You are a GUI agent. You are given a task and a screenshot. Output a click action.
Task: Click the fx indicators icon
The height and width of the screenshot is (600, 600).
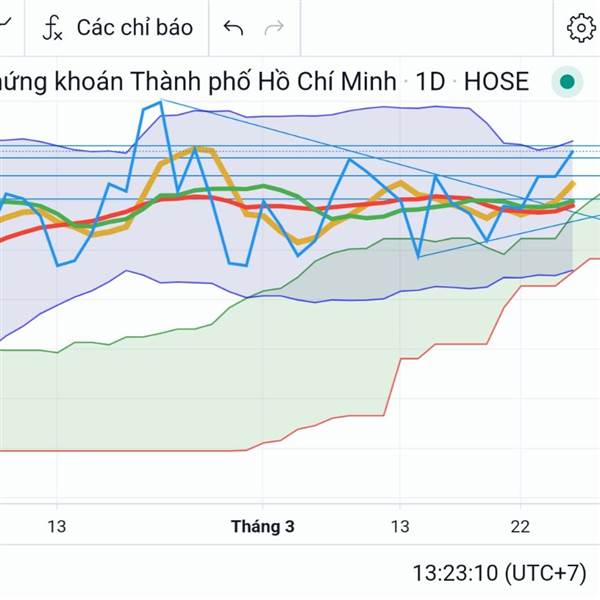(x=52, y=28)
